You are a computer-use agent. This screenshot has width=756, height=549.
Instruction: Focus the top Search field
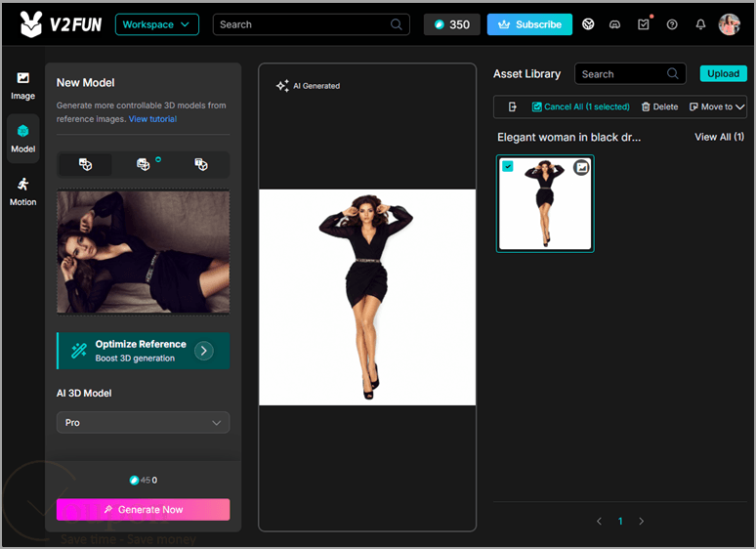[311, 24]
